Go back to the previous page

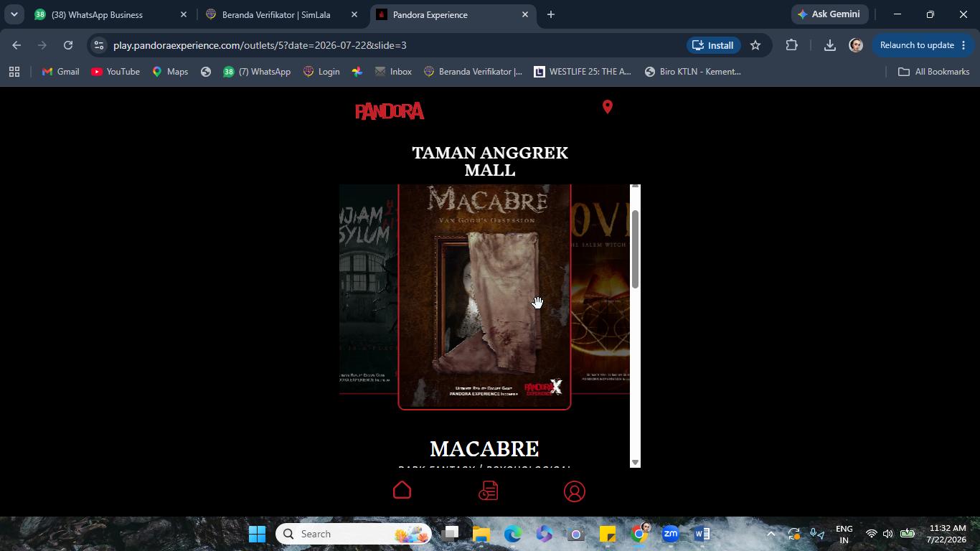coord(17,45)
